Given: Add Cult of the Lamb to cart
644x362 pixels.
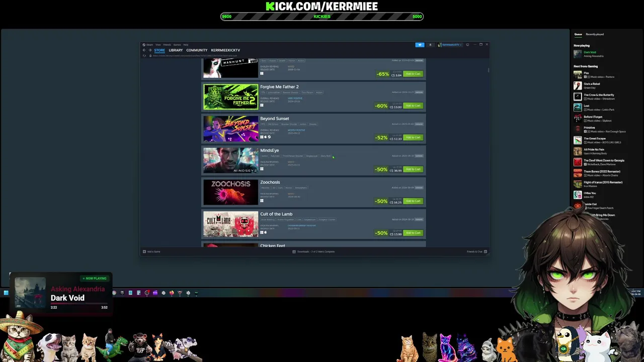Looking at the screenshot, I should click(413, 233).
